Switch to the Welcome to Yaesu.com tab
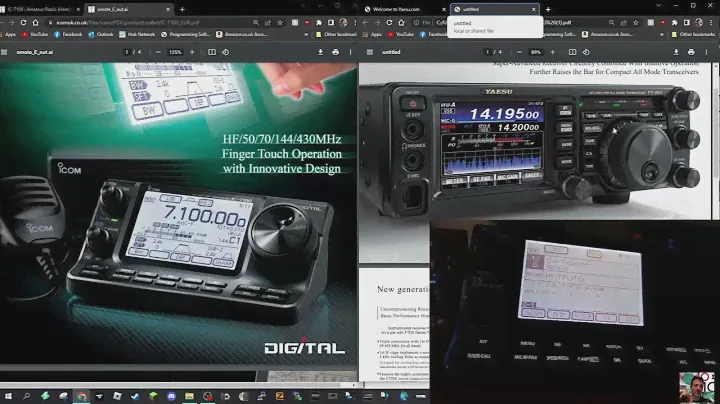720x404 pixels. (400, 8)
